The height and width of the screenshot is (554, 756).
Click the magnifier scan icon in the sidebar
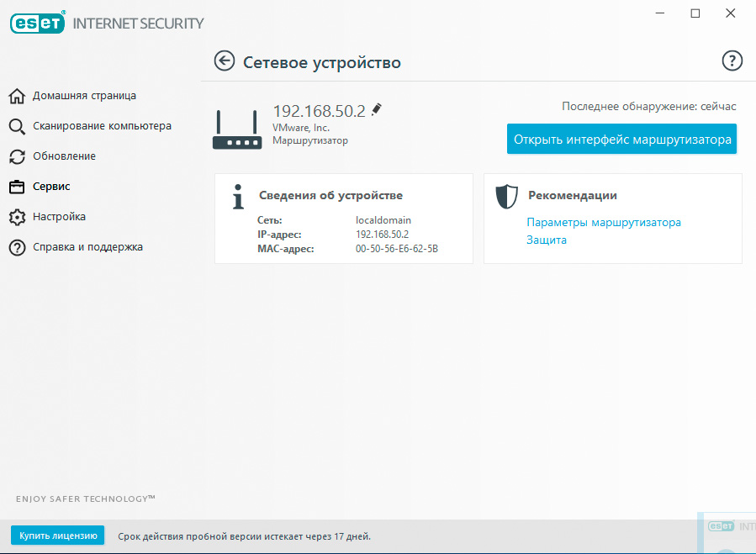[17, 126]
